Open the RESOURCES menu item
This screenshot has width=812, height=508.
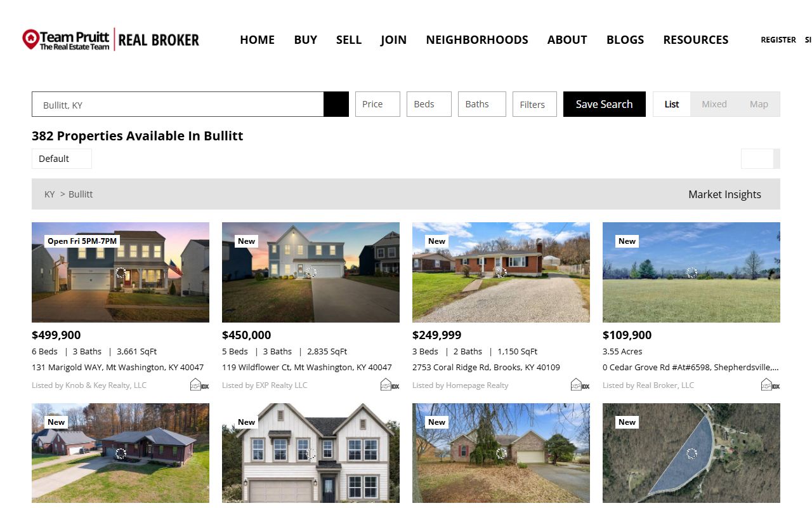(696, 39)
